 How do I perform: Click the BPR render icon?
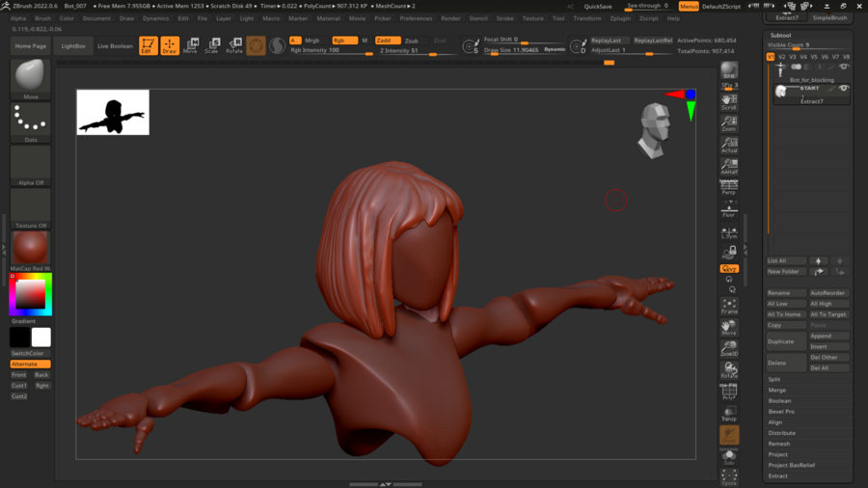(729, 72)
